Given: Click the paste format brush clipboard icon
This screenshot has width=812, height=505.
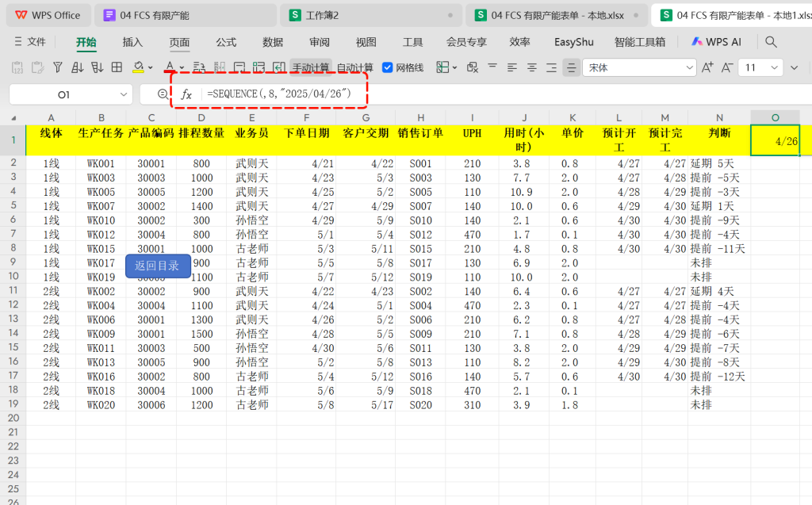Looking at the screenshot, I should 37,67.
